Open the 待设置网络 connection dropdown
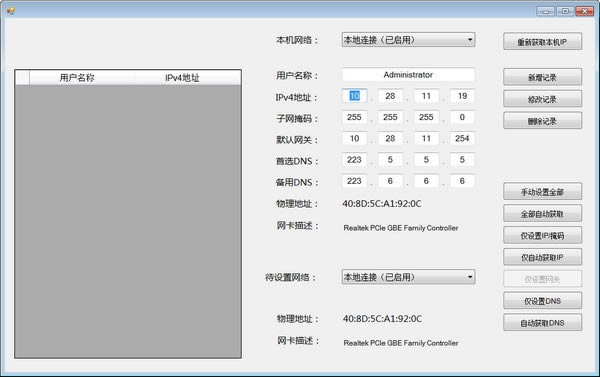The width and height of the screenshot is (600, 377). (408, 277)
